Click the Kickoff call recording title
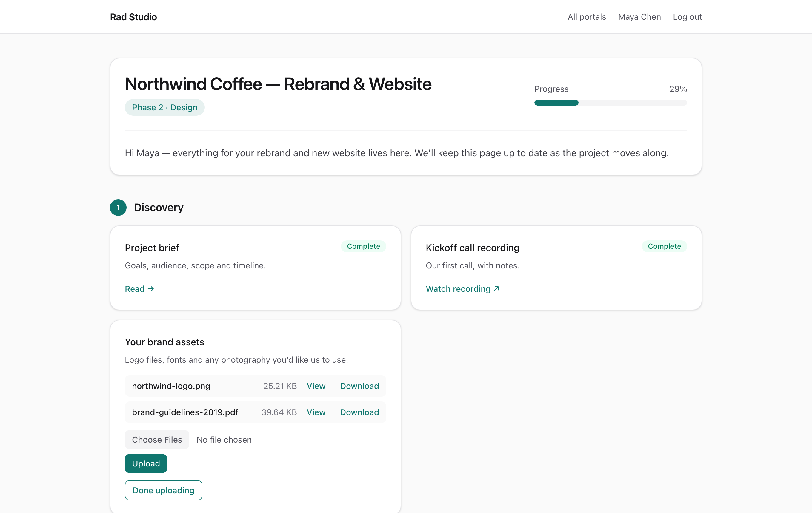Screen dimensions: 812x513 click(472, 248)
